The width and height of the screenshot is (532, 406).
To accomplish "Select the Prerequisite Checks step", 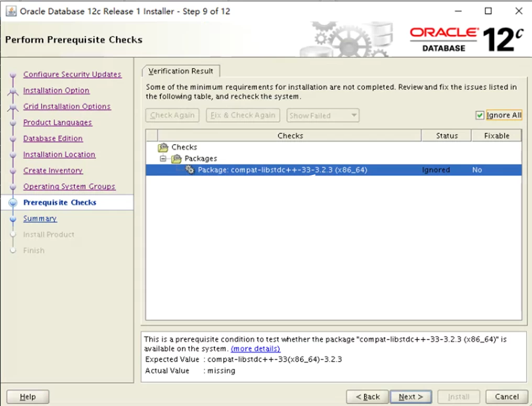I will pos(60,202).
